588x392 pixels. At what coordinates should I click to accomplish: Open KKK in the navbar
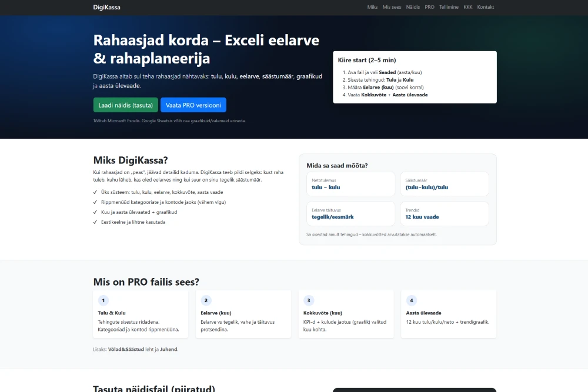click(468, 7)
